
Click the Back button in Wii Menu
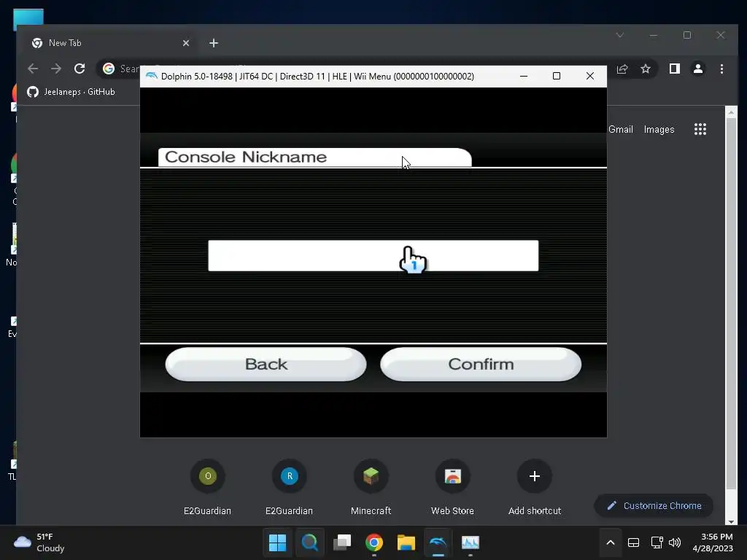click(x=266, y=365)
